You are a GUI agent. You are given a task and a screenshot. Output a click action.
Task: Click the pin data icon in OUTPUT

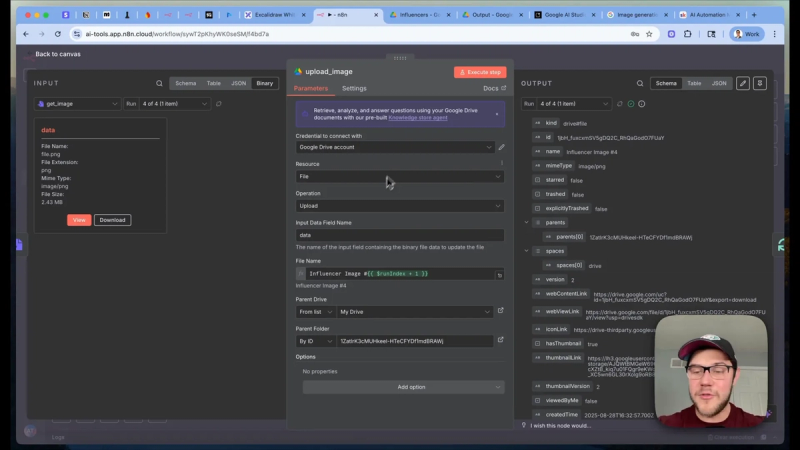(x=760, y=83)
